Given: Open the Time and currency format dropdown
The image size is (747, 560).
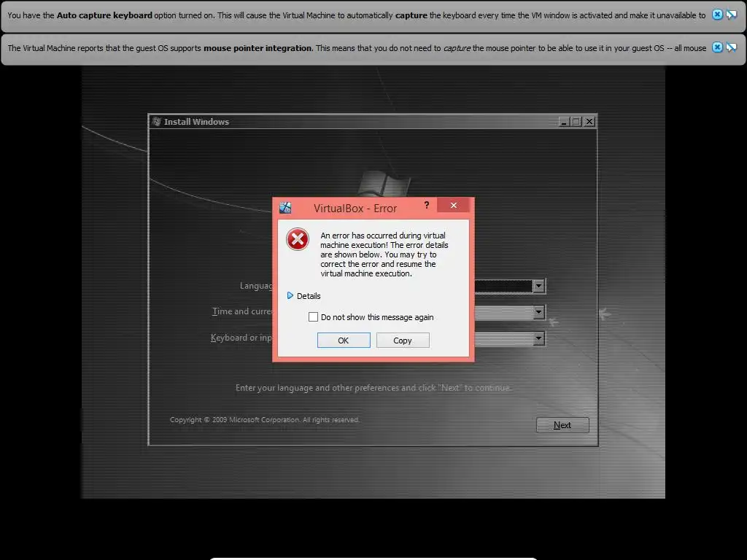Looking at the screenshot, I should tap(538, 312).
